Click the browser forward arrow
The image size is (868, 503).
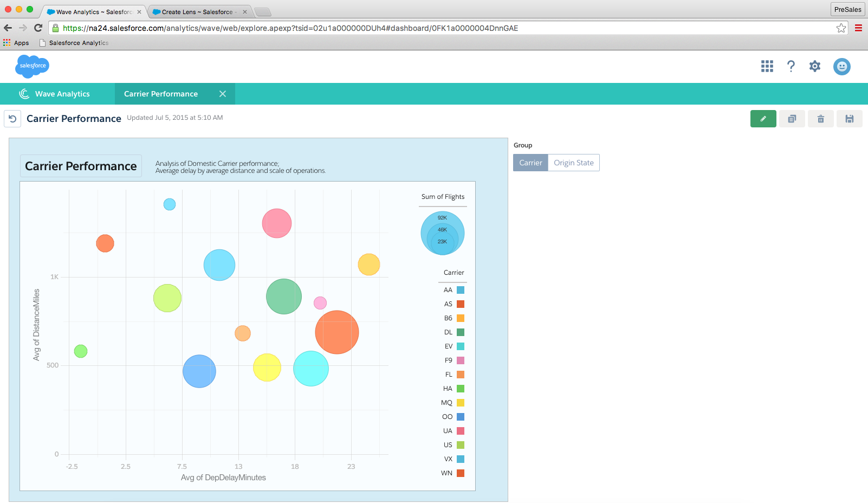(23, 28)
